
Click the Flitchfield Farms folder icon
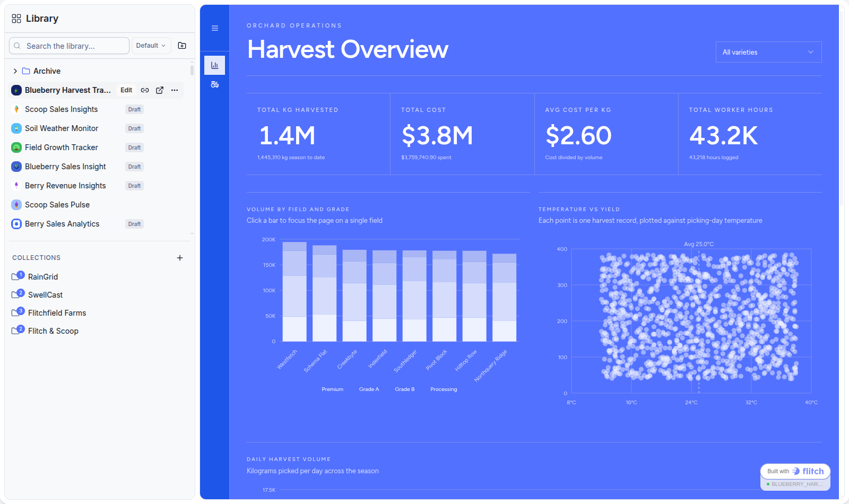point(18,312)
